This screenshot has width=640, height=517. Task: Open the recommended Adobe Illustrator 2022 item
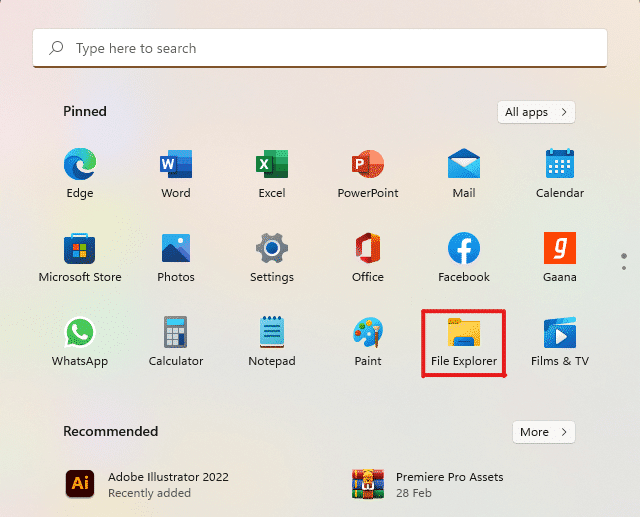pyautogui.click(x=147, y=484)
